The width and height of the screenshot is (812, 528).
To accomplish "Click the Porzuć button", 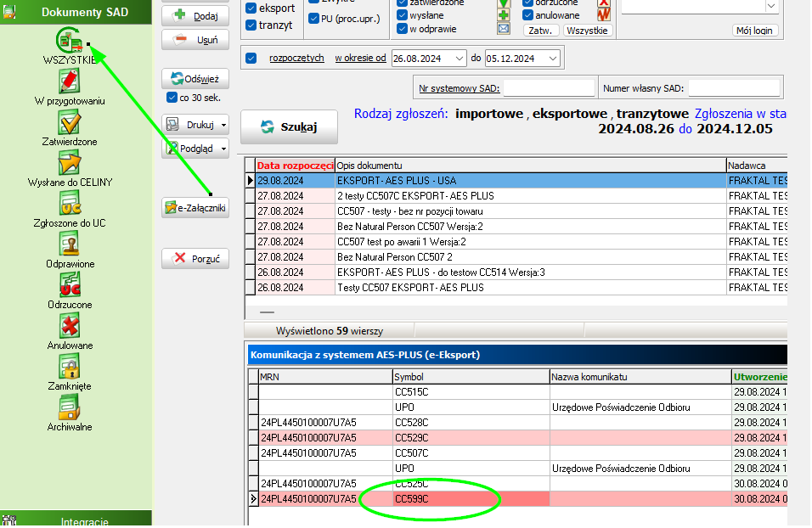I will coord(195,258).
